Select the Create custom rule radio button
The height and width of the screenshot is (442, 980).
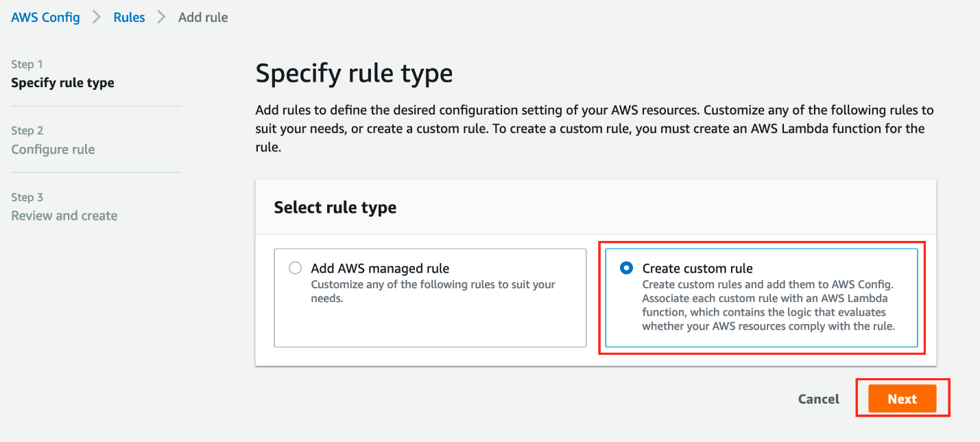coord(626,268)
